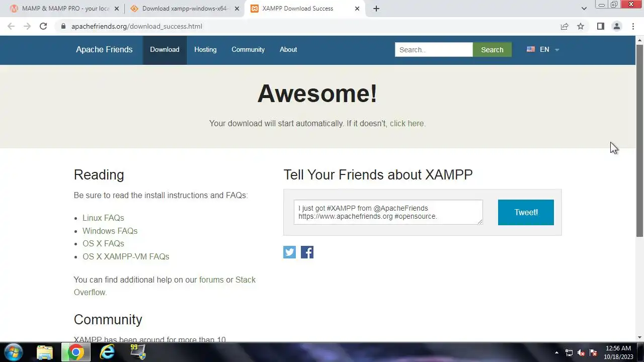Click the tweet message text area

point(388,212)
